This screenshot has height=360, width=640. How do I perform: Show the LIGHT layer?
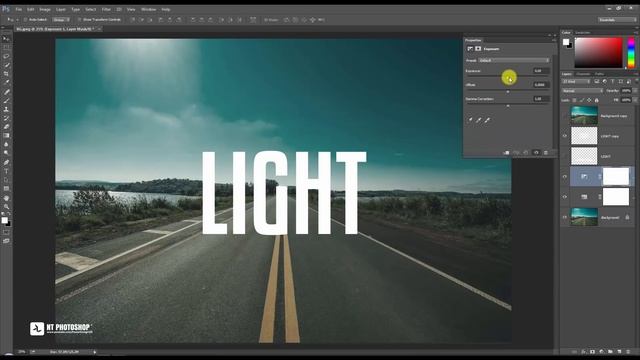(x=565, y=156)
